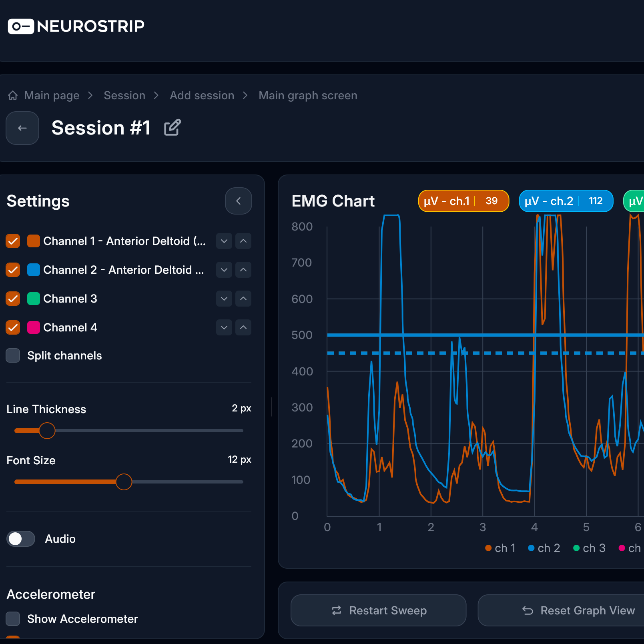This screenshot has width=644, height=644.
Task: Click the Line Thickness slider handle
Action: point(47,431)
